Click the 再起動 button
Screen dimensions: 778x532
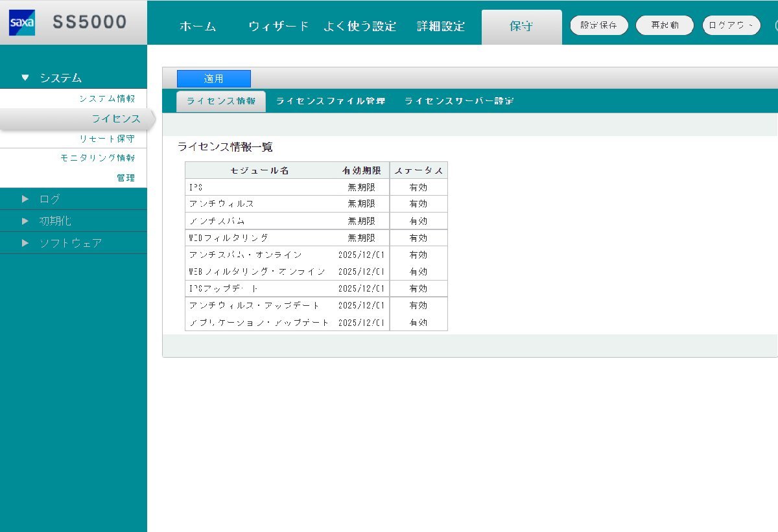click(665, 25)
